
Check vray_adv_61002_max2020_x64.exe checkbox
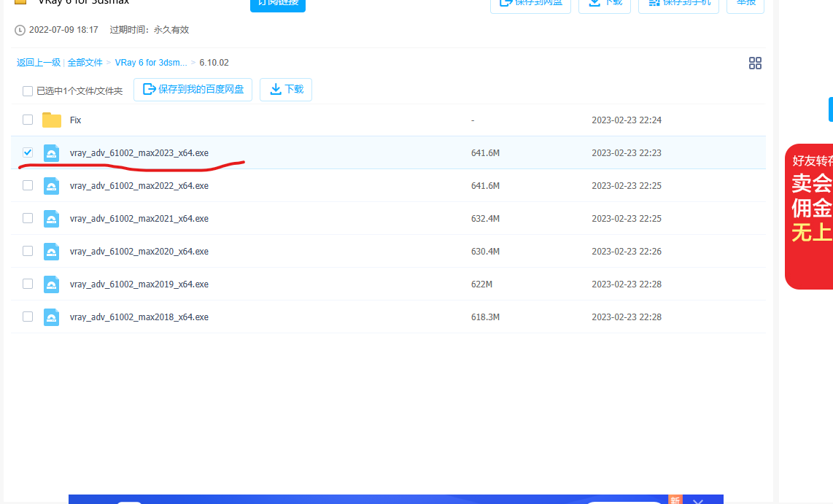(28, 251)
